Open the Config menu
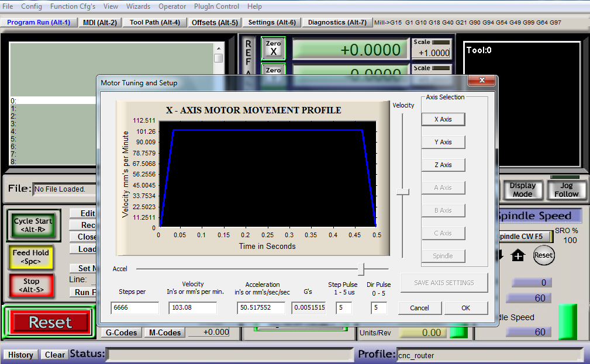 click(x=32, y=6)
